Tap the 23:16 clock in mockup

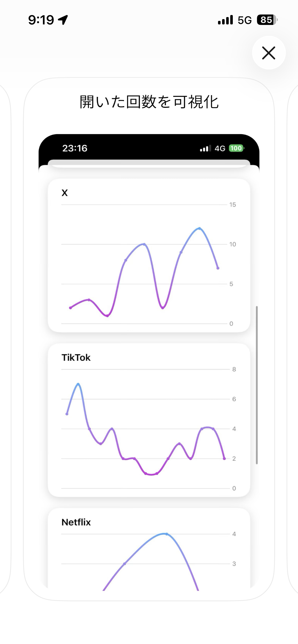click(x=75, y=148)
